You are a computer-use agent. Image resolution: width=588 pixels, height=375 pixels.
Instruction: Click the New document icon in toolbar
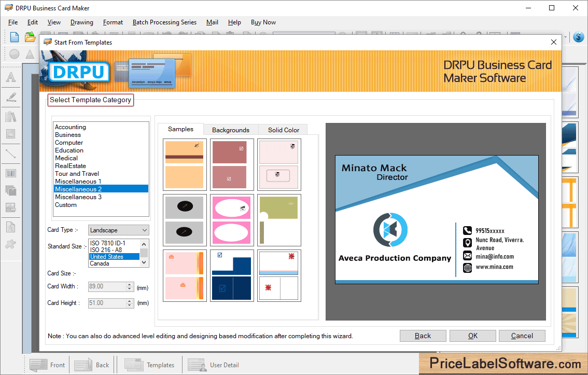point(14,37)
